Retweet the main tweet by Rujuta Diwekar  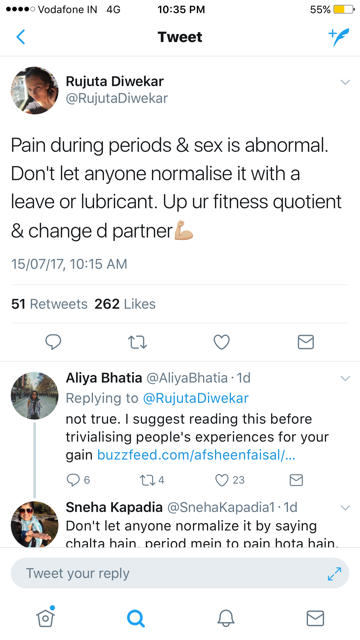pyautogui.click(x=137, y=342)
